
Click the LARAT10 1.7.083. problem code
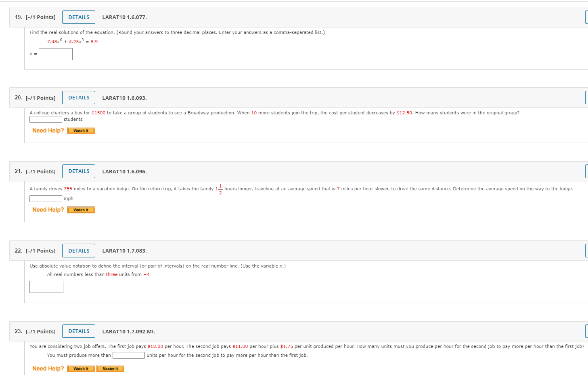coord(124,251)
